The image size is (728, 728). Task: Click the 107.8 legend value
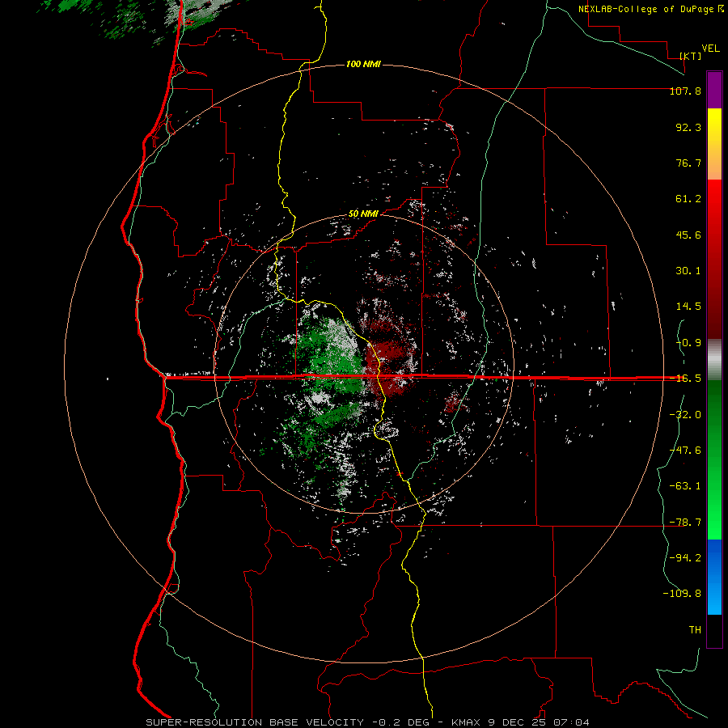pyautogui.click(x=685, y=91)
